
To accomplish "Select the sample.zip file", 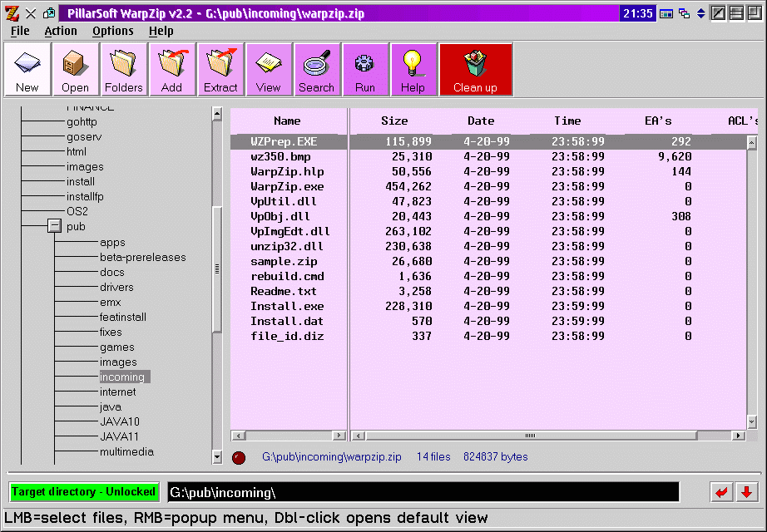I will [284, 261].
